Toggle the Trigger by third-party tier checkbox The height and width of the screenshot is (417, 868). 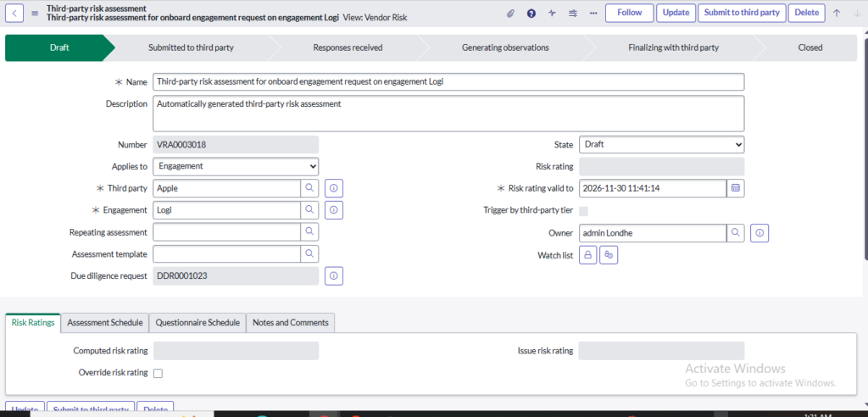click(583, 211)
